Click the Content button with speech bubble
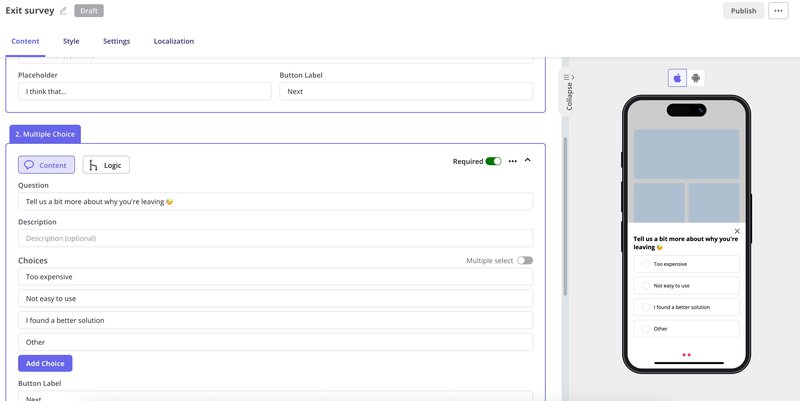The height and width of the screenshot is (401, 800). tap(46, 165)
